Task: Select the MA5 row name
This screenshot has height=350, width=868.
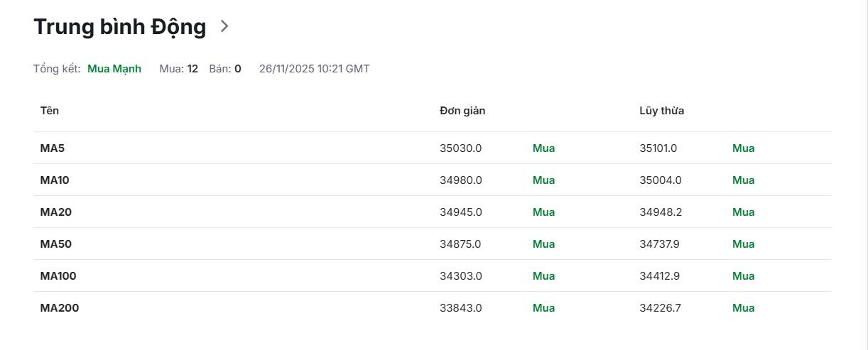Action: [x=53, y=148]
